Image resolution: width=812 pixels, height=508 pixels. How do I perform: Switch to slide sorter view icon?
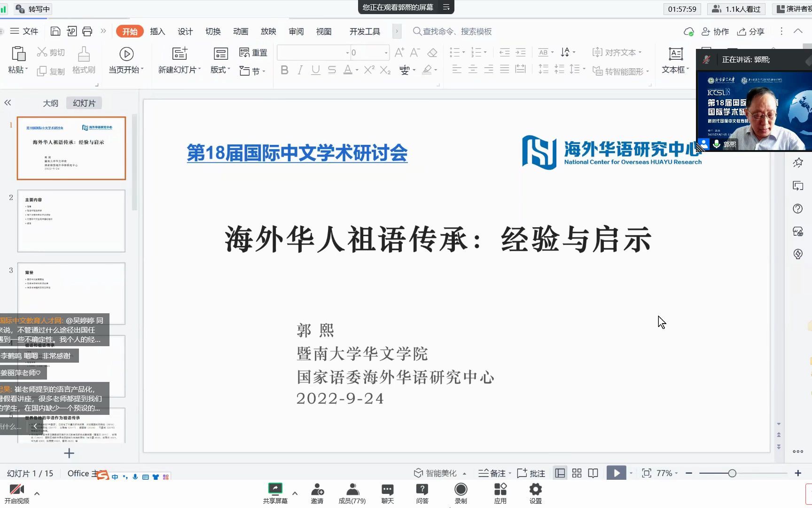click(x=577, y=473)
